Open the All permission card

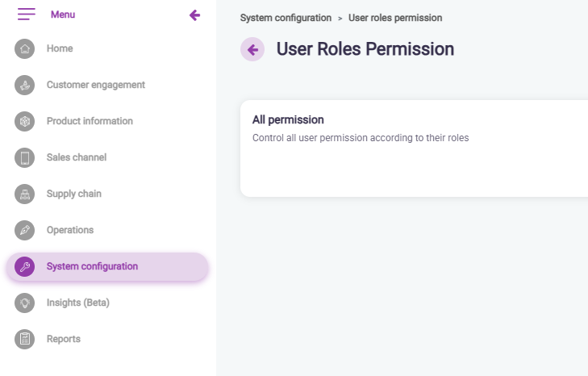click(413, 148)
